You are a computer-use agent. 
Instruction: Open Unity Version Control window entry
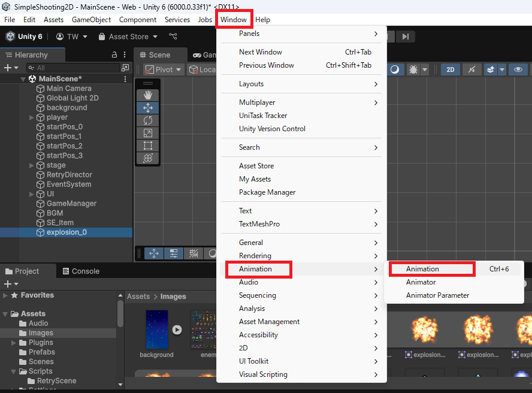click(301, 129)
